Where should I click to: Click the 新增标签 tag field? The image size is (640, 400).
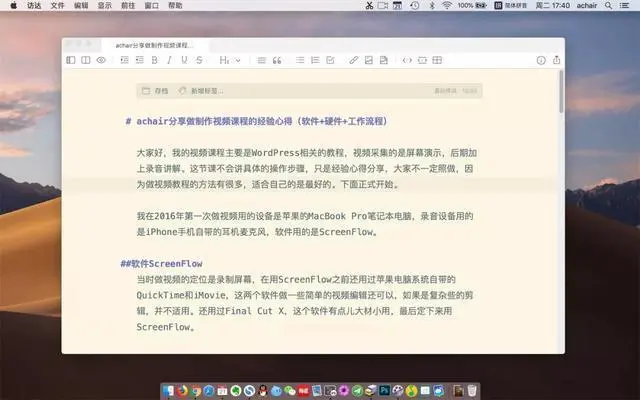tap(201, 91)
